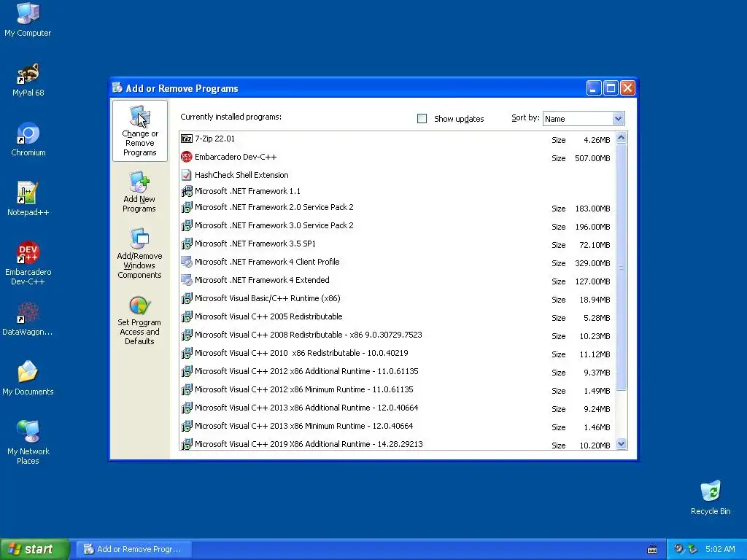This screenshot has height=560, width=747.
Task: Select Microsoft .NET Framework 2.0 Service Pack 2
Action: click(398, 208)
